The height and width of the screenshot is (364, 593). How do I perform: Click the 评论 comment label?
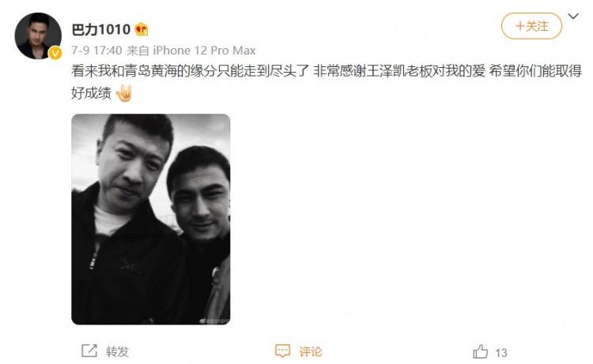point(311,351)
